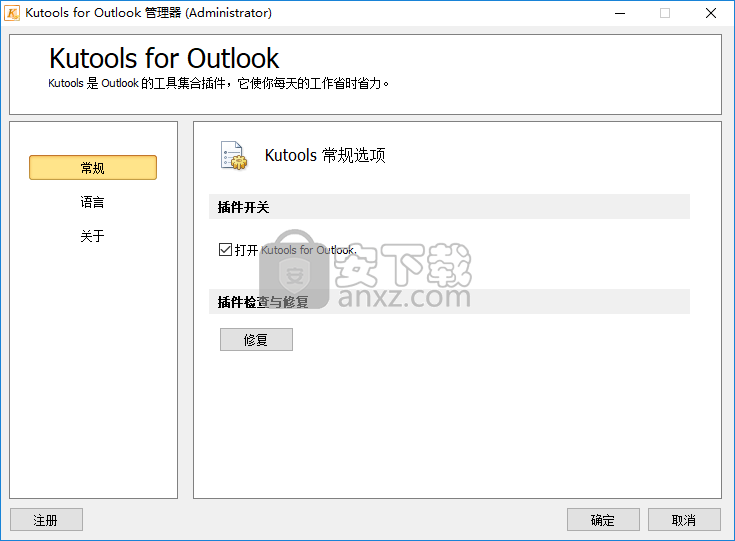Close the Kutools manager window
The image size is (735, 541).
[711, 13]
